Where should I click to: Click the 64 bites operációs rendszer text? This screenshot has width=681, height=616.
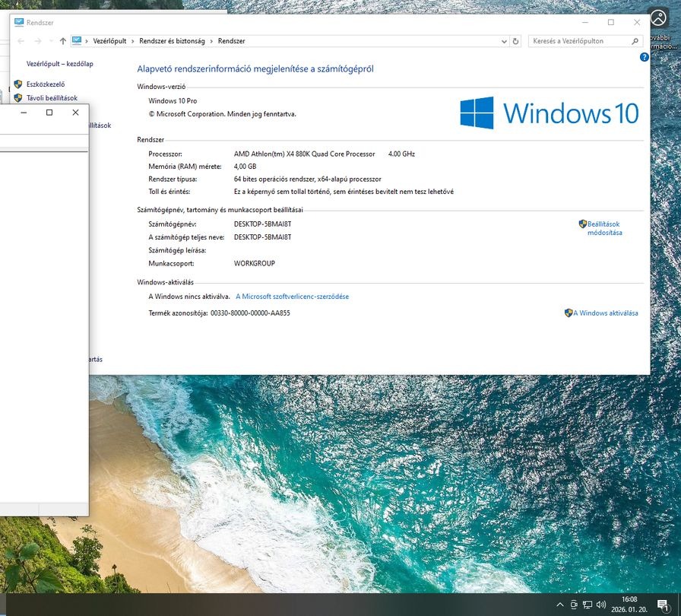pyautogui.click(x=308, y=179)
